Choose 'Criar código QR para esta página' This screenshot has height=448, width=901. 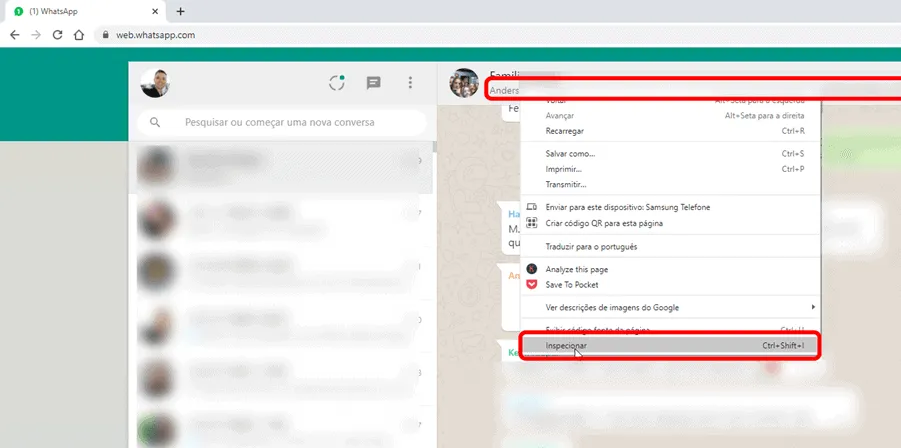tap(670, 223)
